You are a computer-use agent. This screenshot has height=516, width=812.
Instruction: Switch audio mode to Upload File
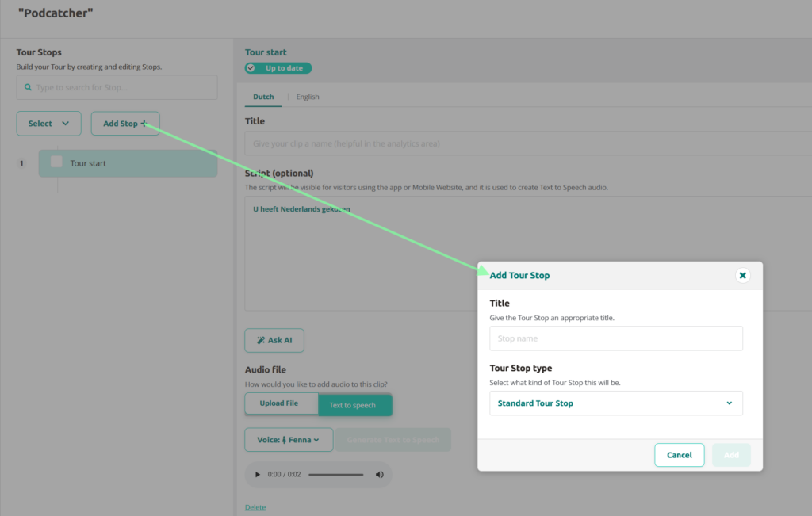[279, 403]
